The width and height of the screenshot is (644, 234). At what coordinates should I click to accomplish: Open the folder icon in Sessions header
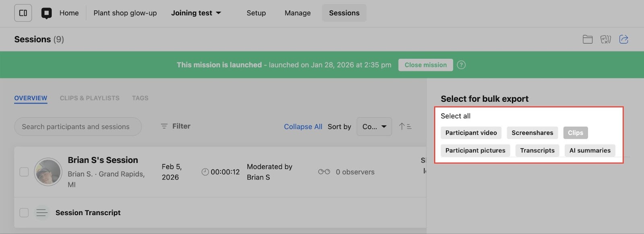588,39
